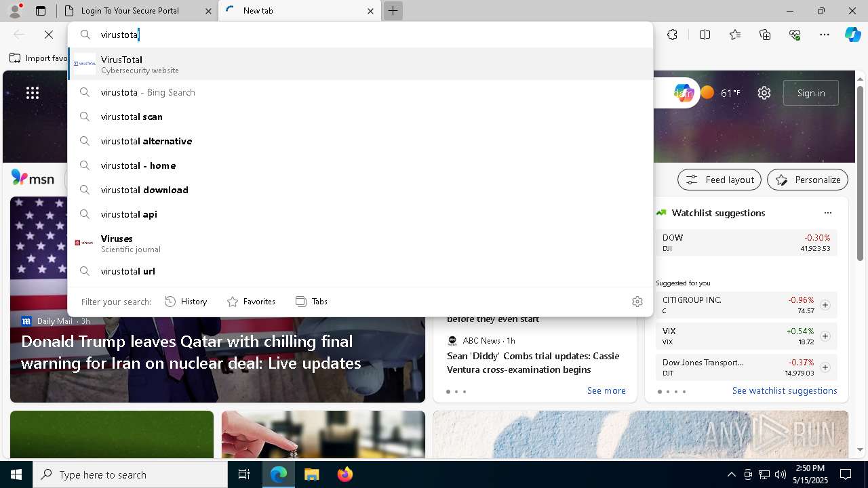Toggle split screen view icon
Screen dimensions: 868x488
tap(705, 35)
